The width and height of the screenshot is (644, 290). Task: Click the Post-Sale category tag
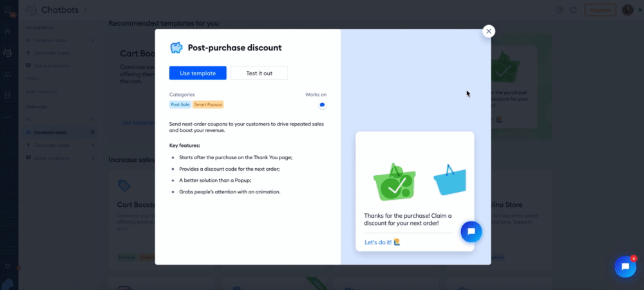coord(180,105)
